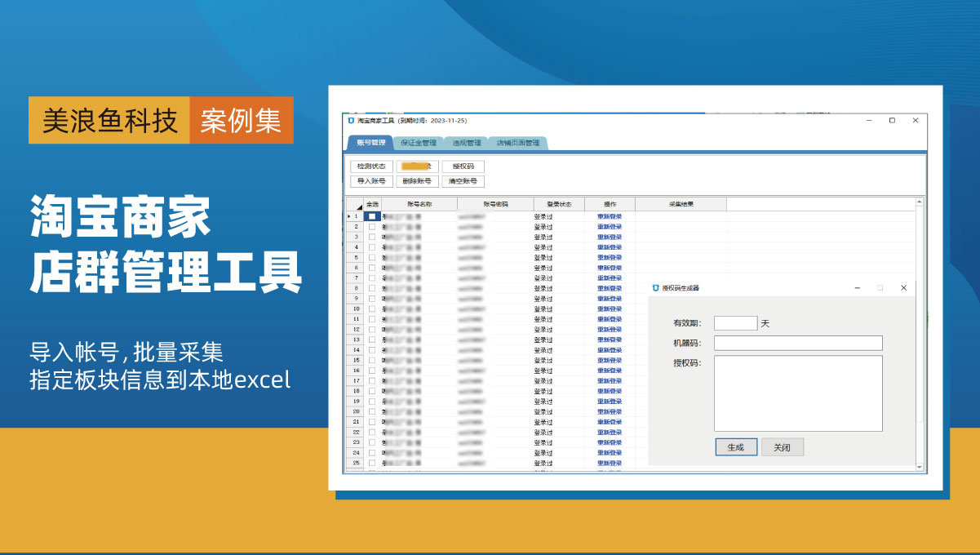Click the 有效期 days input box
Viewport: 980px width, 555px height.
click(x=735, y=323)
